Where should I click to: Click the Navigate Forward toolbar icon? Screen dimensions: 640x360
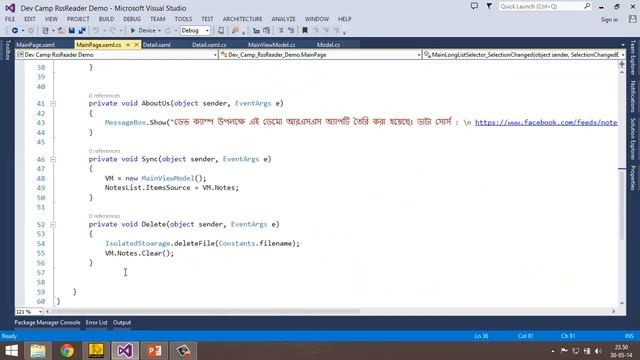click(31, 31)
